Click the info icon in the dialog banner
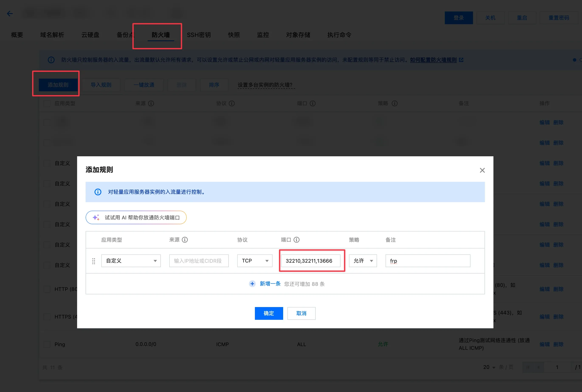The width and height of the screenshot is (582, 392). [98, 192]
